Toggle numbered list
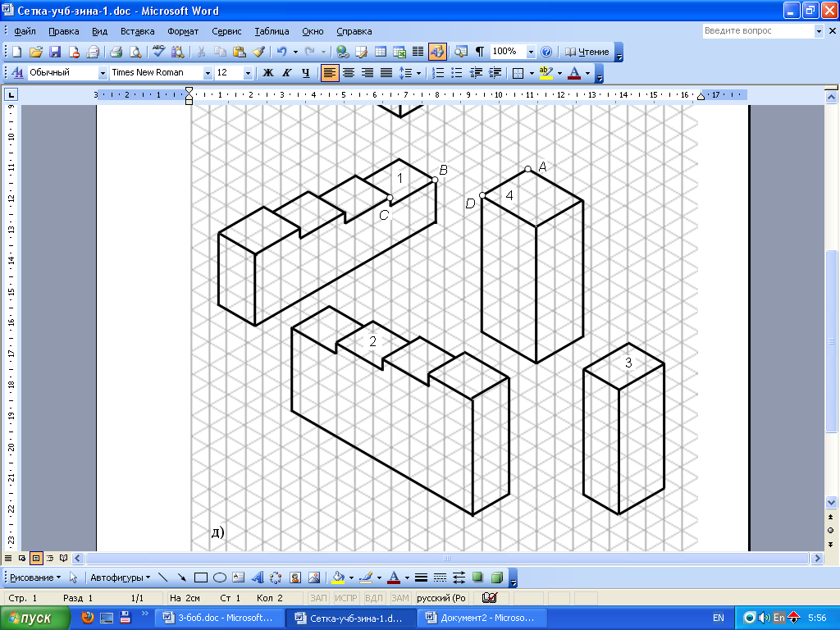 (x=438, y=73)
